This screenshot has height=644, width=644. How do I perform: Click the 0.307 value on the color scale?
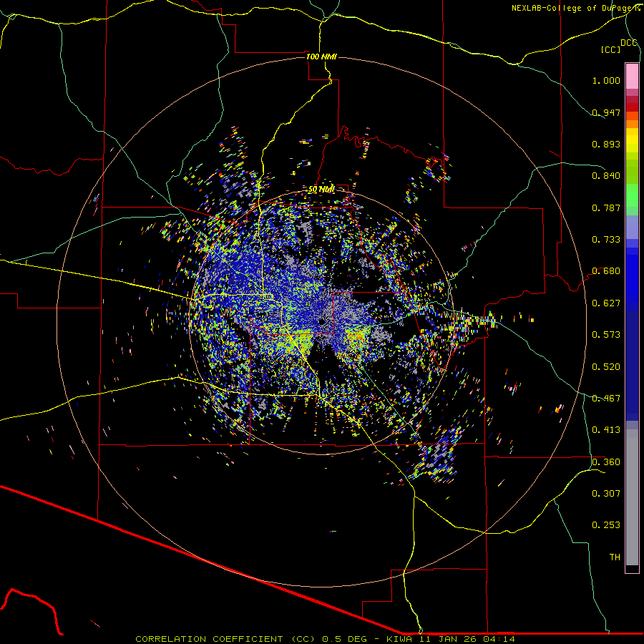point(606,494)
